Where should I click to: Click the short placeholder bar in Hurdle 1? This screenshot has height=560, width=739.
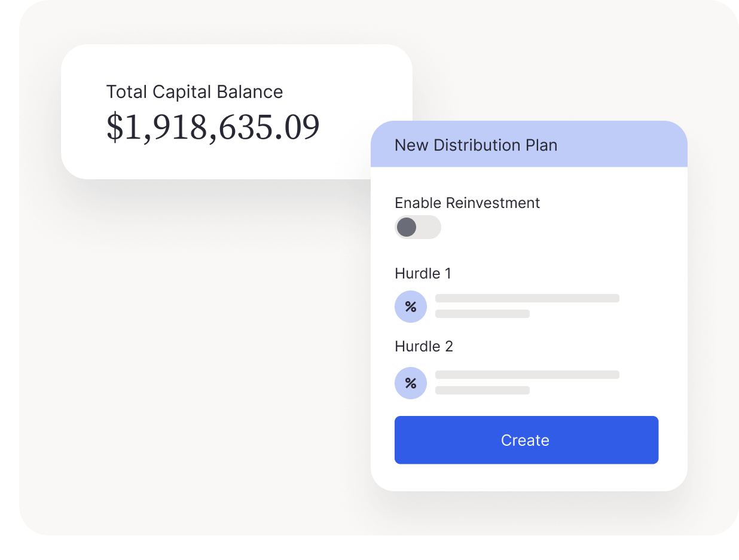coord(483,314)
